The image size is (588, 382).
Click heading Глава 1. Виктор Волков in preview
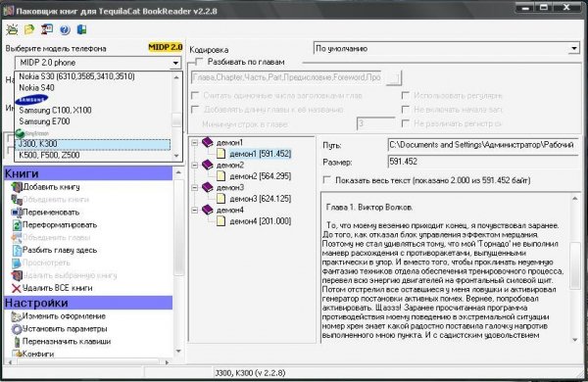tap(369, 207)
